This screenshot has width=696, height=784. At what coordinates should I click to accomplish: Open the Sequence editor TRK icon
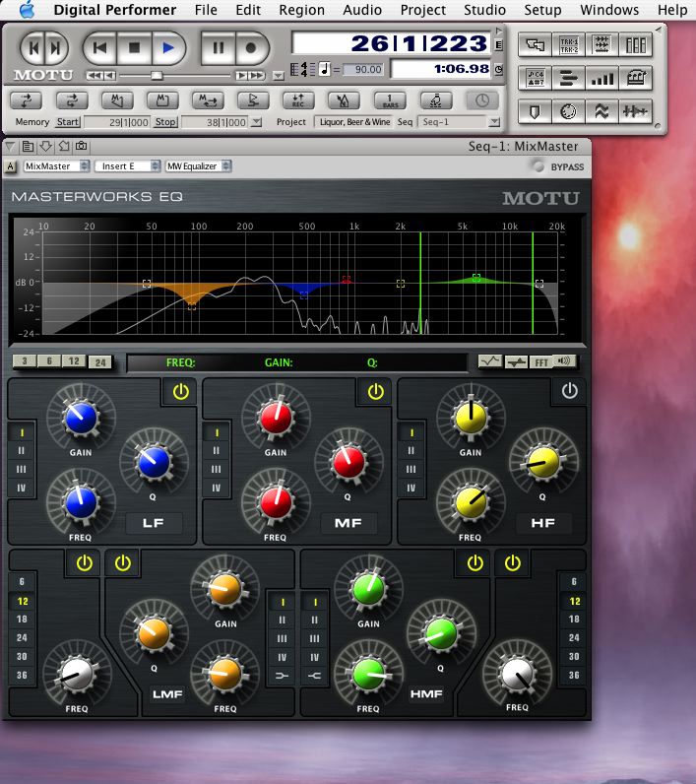(569, 45)
